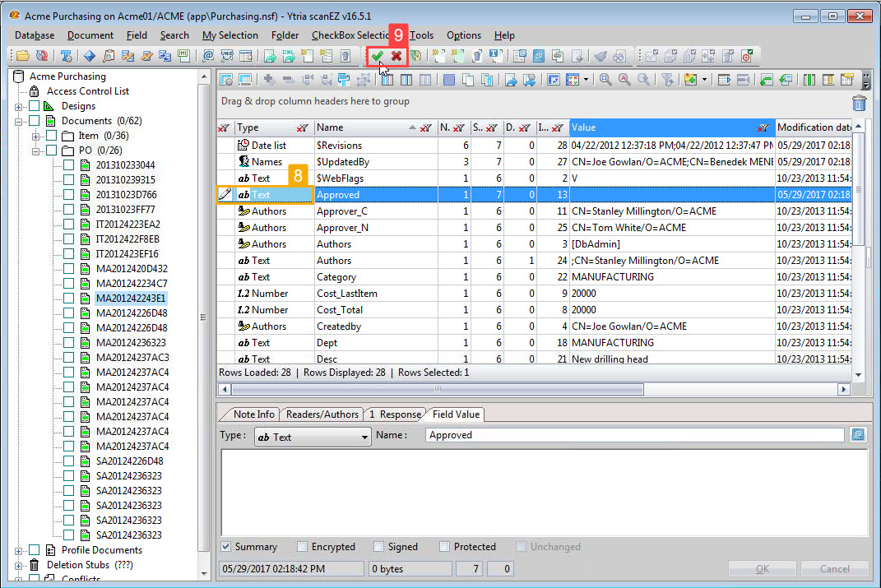Switch to the Readers/Authors tab
The height and width of the screenshot is (588, 881).
tap(321, 414)
